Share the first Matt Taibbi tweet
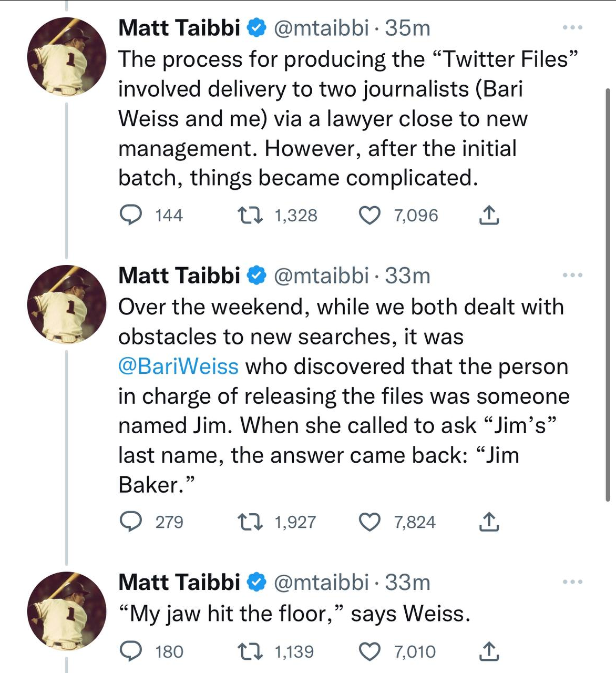The width and height of the screenshot is (616, 673). click(489, 215)
